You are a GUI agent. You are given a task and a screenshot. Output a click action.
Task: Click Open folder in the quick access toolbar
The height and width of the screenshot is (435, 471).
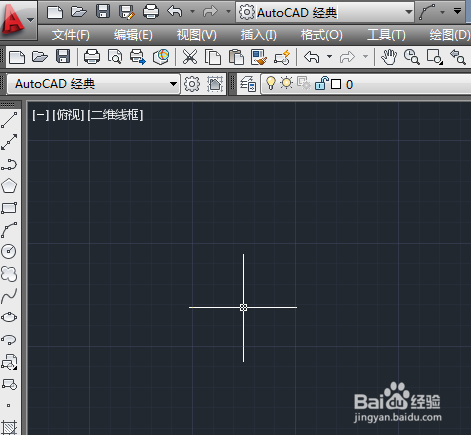pos(79,12)
